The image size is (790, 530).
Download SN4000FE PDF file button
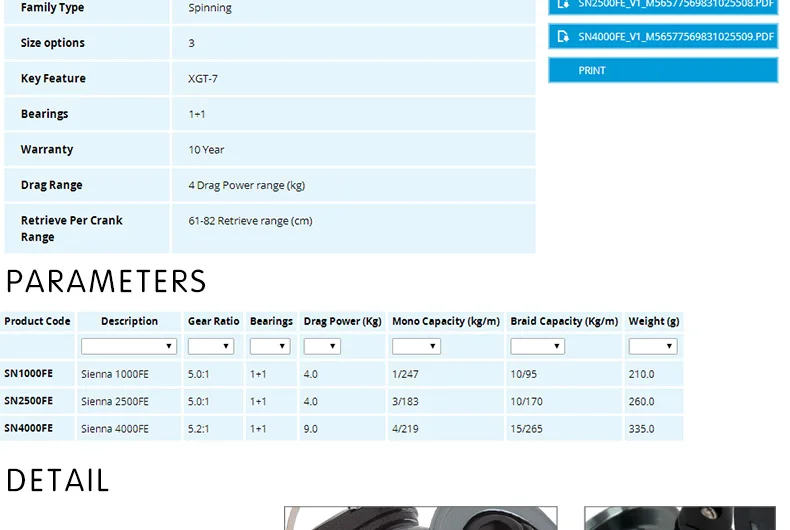[663, 37]
